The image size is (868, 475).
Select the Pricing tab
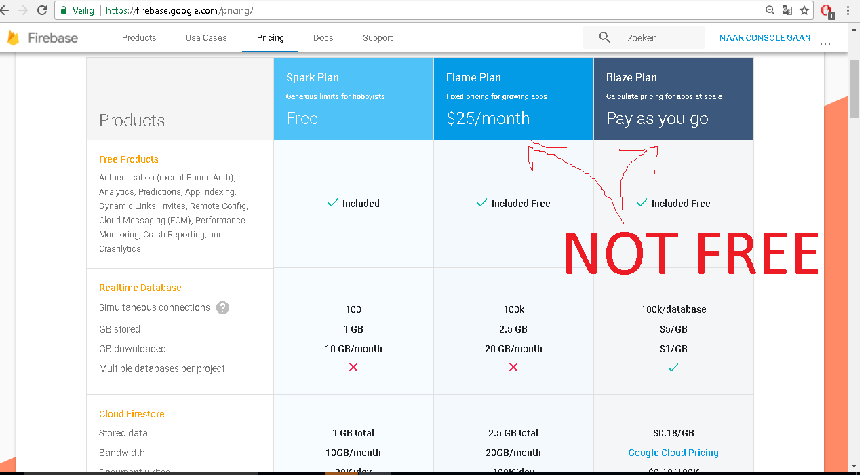tap(271, 38)
